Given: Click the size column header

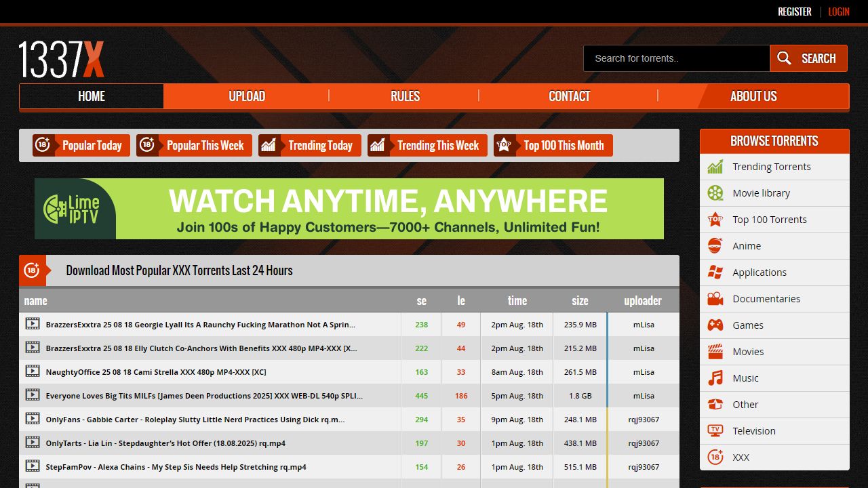Looking at the screenshot, I should tap(580, 301).
